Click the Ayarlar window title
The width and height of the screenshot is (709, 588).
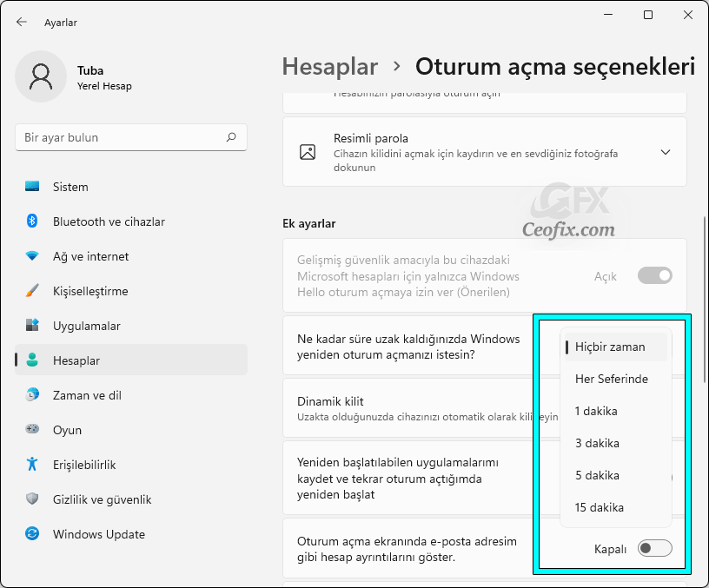61,23
